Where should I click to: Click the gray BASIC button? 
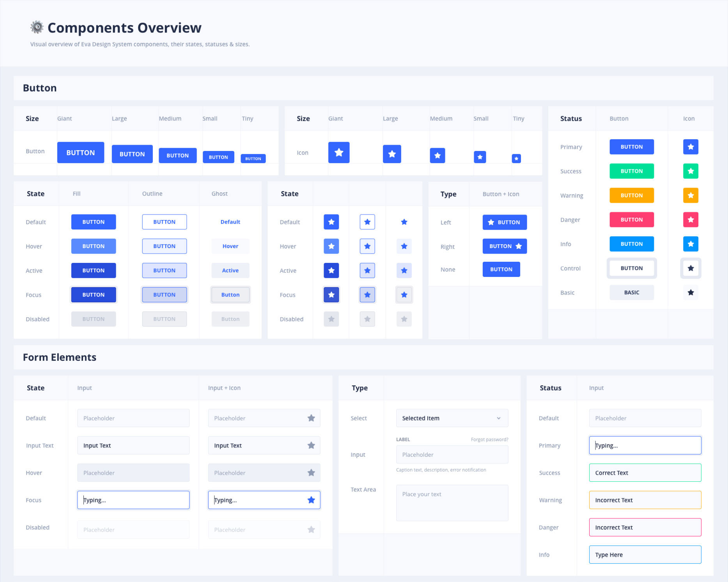[632, 293]
